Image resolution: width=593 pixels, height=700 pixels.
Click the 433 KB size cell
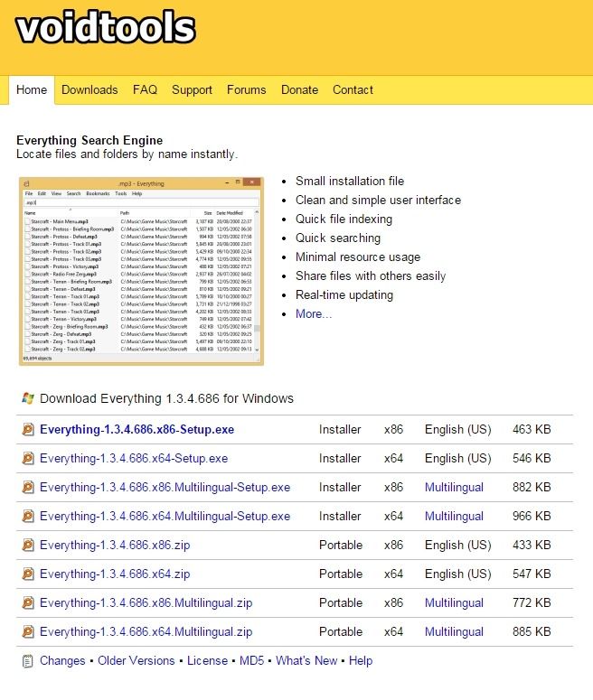(x=532, y=545)
